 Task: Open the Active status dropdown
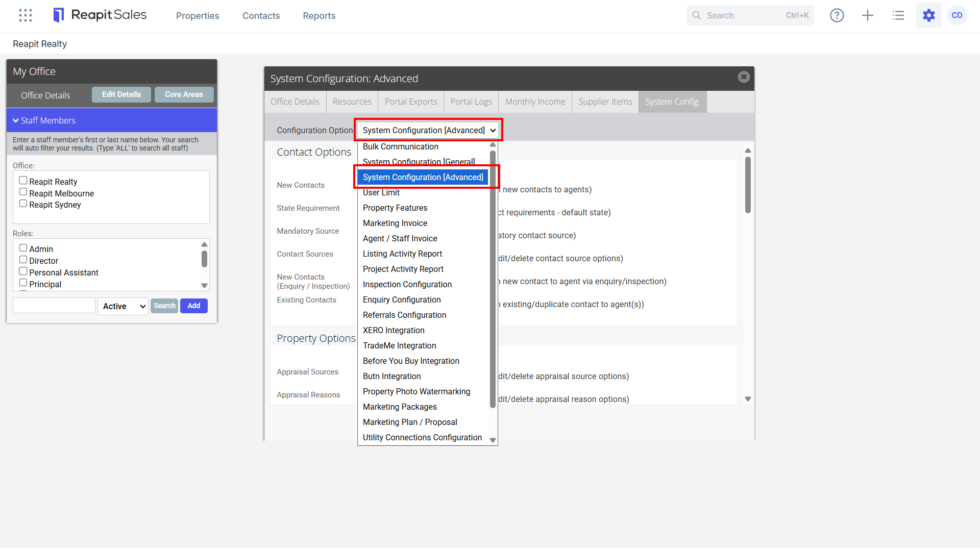[123, 306]
